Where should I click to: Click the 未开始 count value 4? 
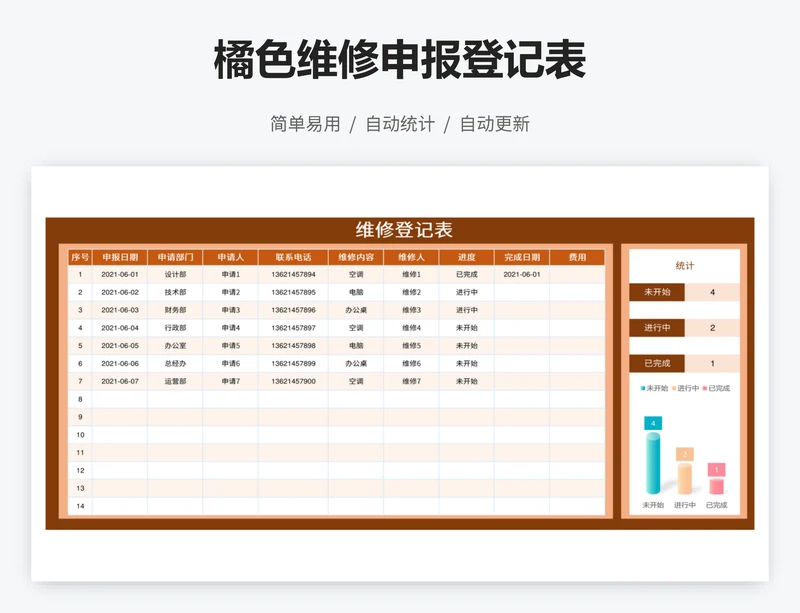[x=712, y=292]
